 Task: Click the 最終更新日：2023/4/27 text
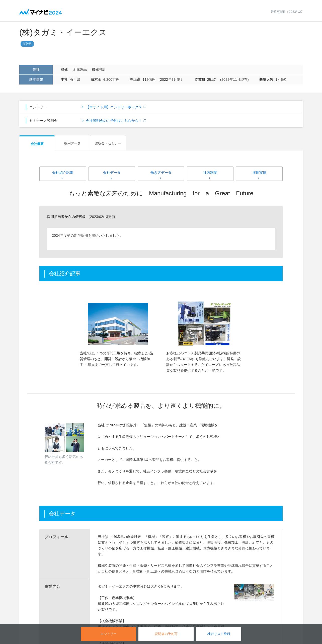click(x=287, y=12)
